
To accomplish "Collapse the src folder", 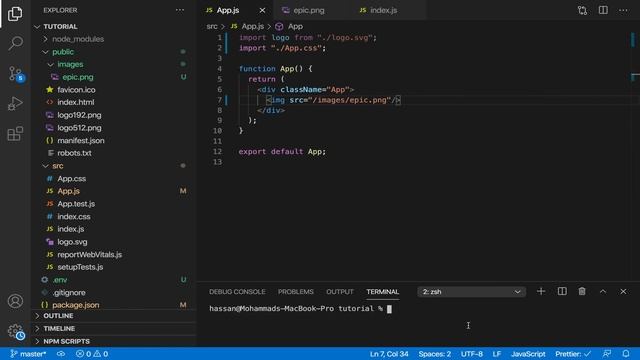I will [113, 166].
